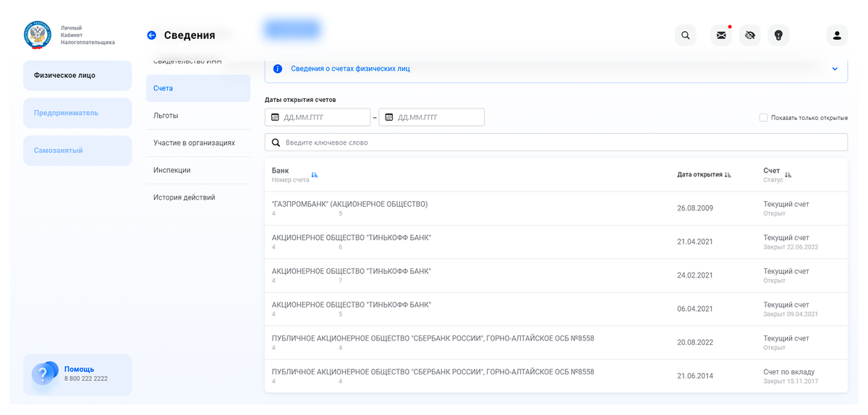
Task: Click Сбербанк row opened 21.06.2014
Action: point(556,376)
